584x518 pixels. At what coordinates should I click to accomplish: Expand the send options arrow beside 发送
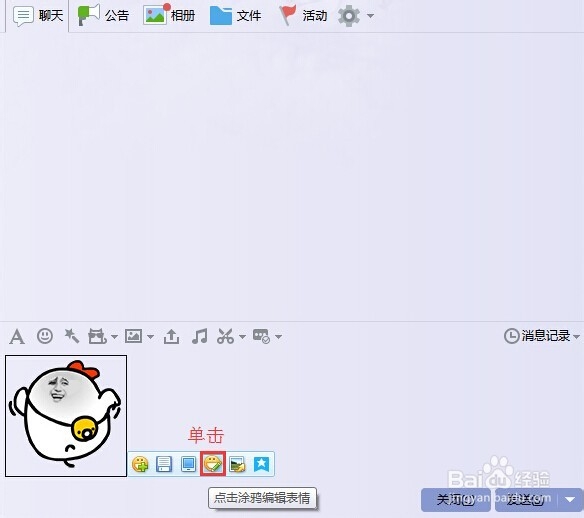(570, 500)
